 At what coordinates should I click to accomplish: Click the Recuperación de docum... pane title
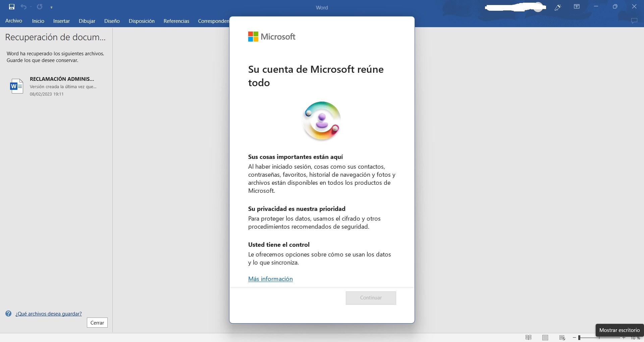[x=55, y=37]
